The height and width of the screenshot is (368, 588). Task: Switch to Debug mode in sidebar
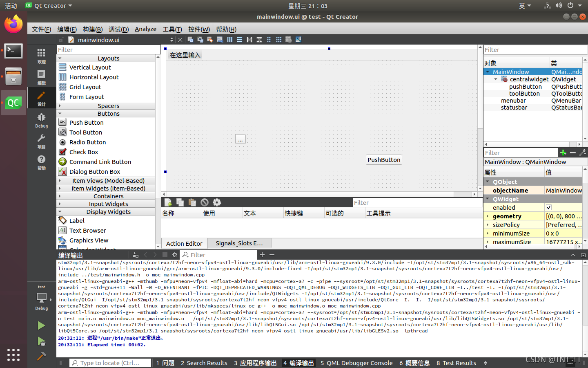[x=41, y=120]
